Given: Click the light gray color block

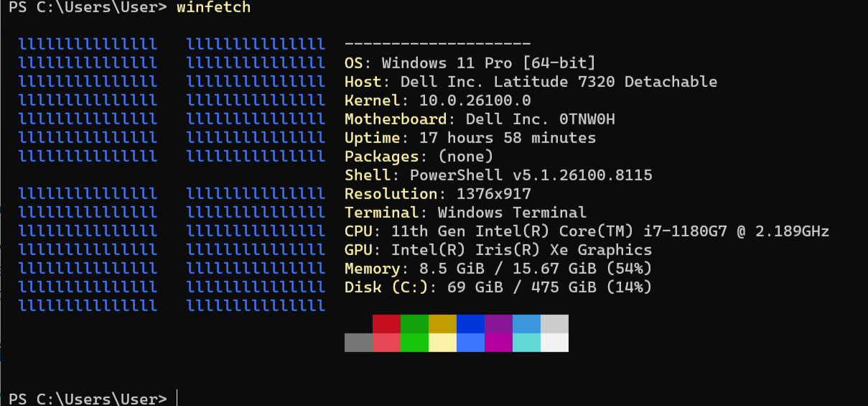Looking at the screenshot, I should point(554,324).
